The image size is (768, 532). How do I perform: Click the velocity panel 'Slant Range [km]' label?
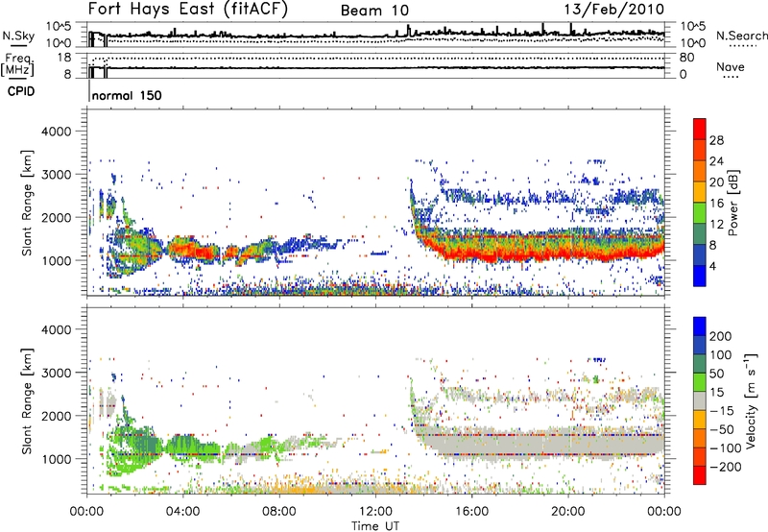click(27, 400)
